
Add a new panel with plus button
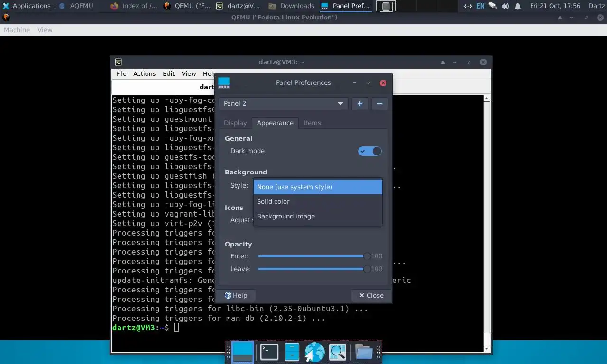(x=360, y=104)
